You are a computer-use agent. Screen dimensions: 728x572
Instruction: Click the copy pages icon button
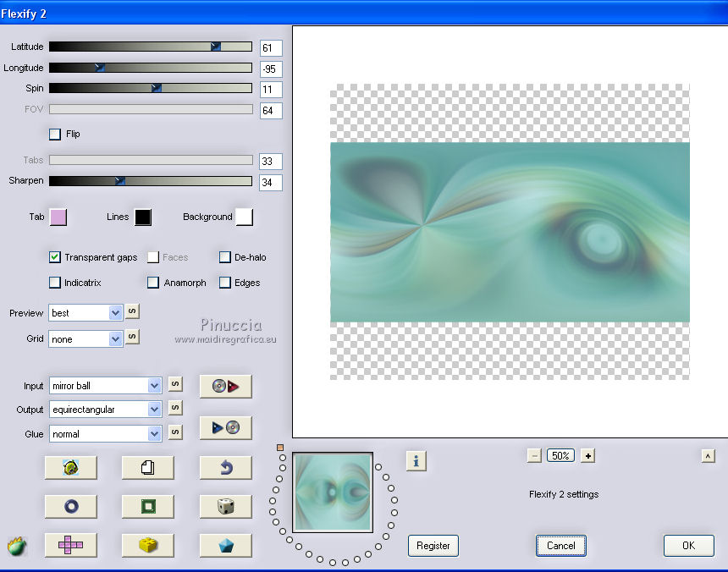tap(147, 468)
